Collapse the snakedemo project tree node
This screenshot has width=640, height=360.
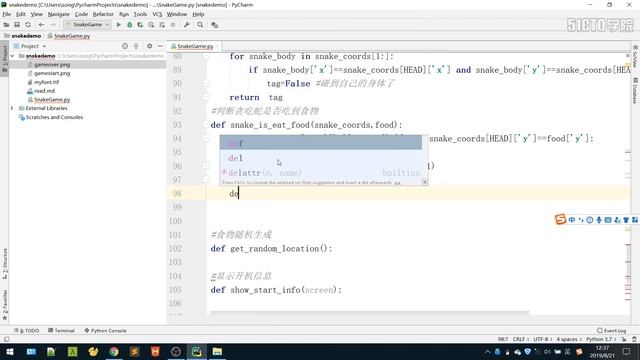click(12, 56)
